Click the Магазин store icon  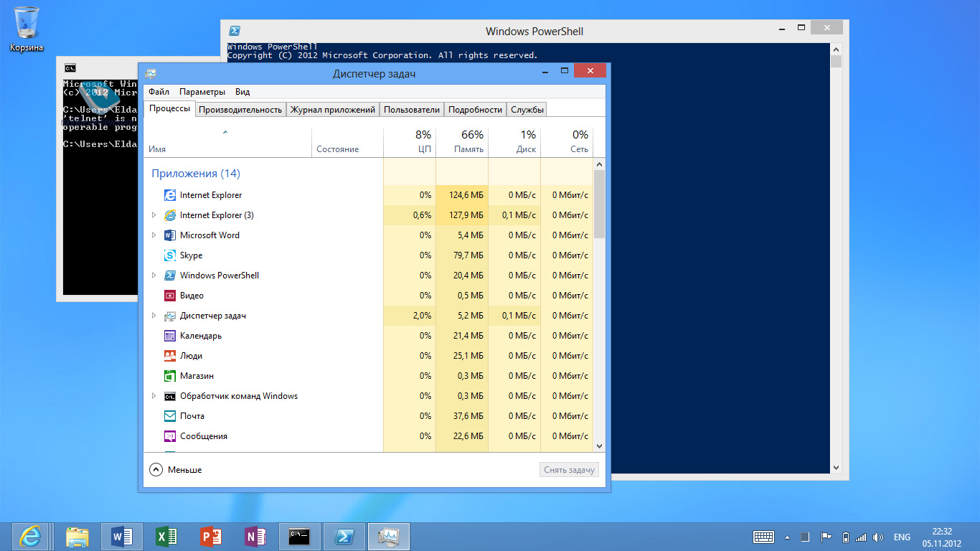(x=170, y=376)
